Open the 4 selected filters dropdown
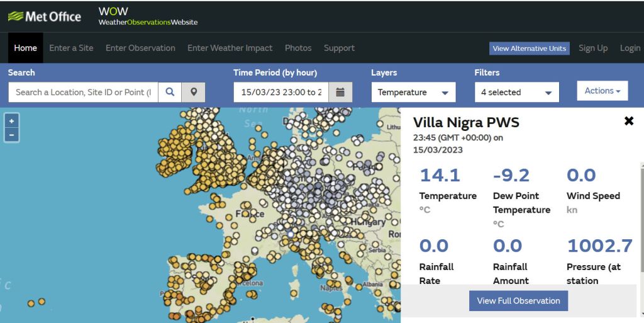 click(x=516, y=92)
